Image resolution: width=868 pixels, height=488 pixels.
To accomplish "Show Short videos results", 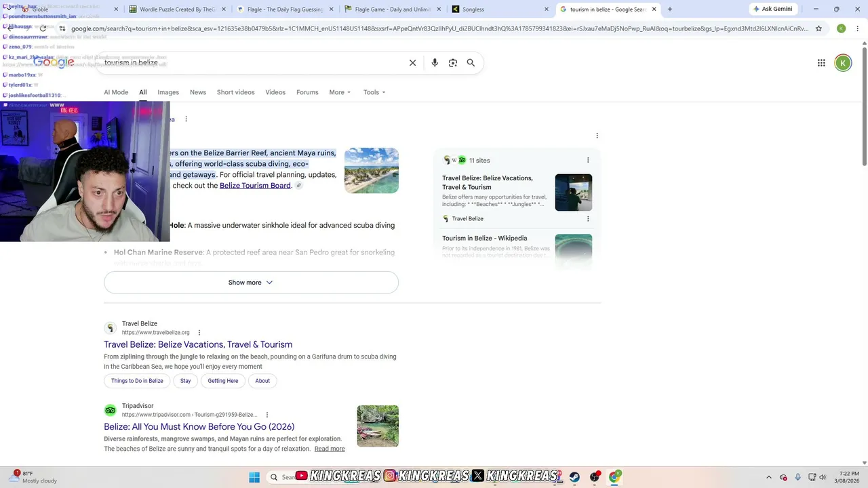I will [x=236, y=92].
